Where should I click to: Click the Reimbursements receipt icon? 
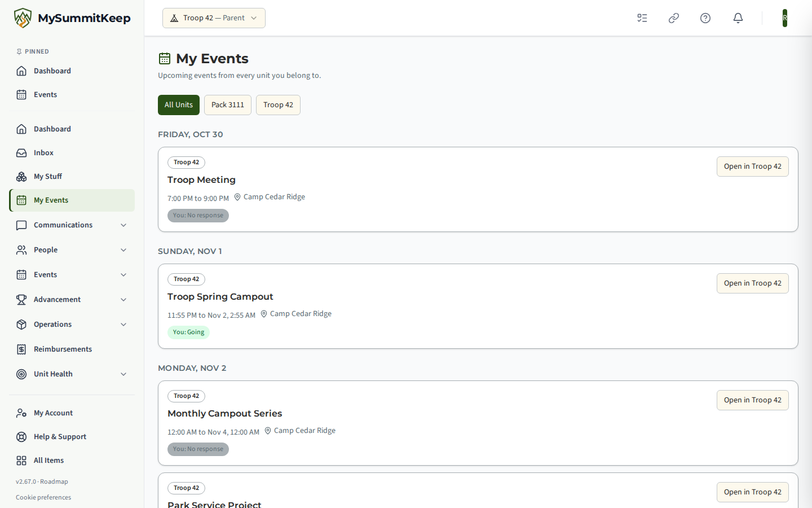[21, 349]
